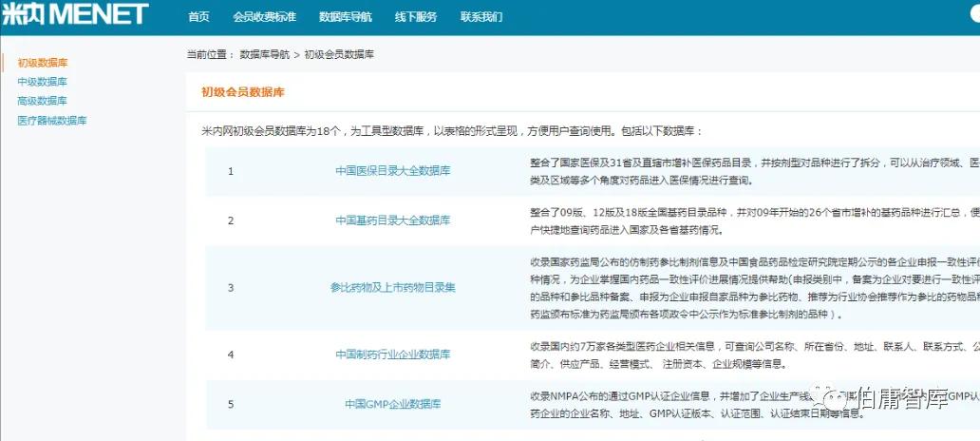
Task: Click the 当前位置 label
Action: tap(211, 54)
